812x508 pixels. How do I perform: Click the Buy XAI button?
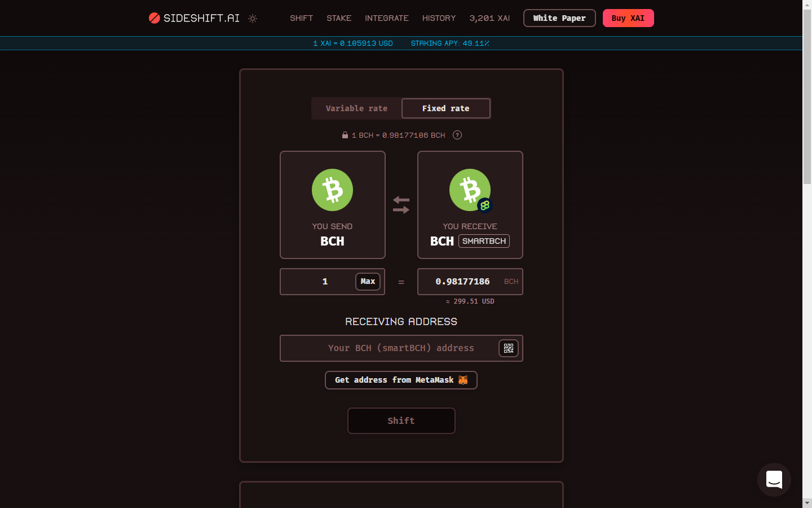(x=628, y=18)
